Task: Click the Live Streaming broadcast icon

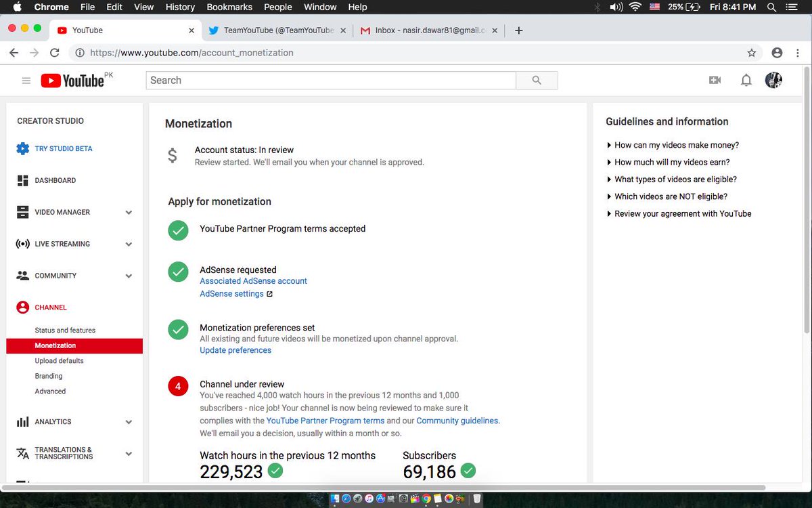Action: tap(23, 244)
